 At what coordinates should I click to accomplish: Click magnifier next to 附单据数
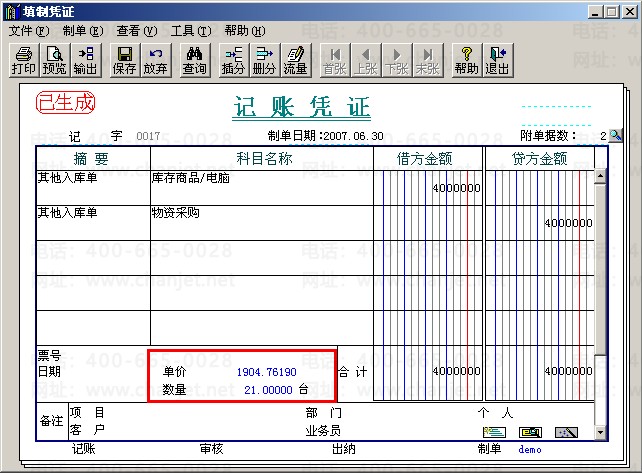pyautogui.click(x=615, y=136)
